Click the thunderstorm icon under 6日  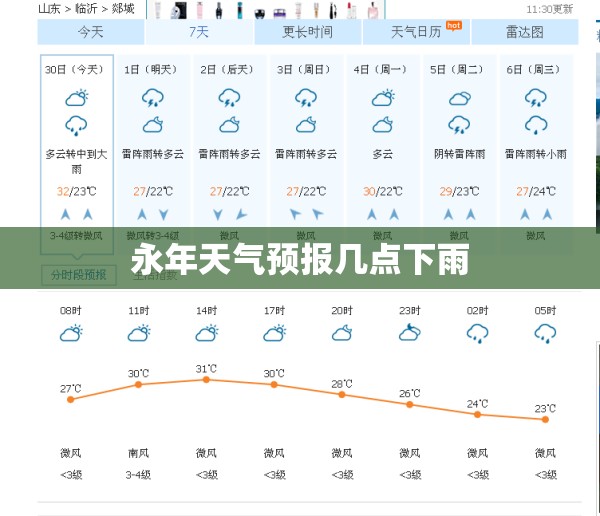536,98
